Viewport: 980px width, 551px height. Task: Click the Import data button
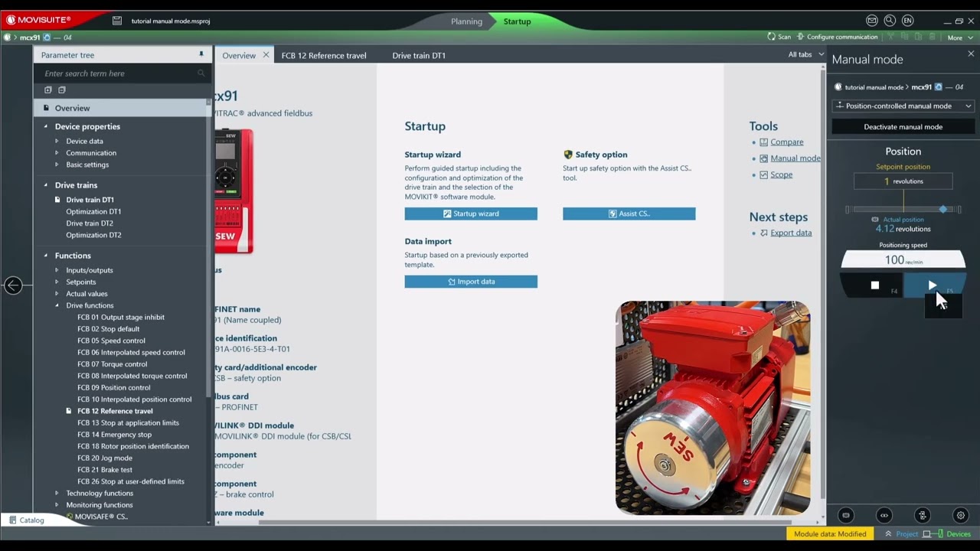tap(471, 282)
